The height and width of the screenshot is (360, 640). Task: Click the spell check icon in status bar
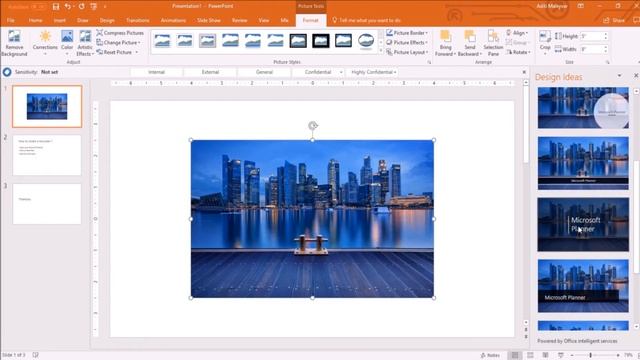[36, 355]
